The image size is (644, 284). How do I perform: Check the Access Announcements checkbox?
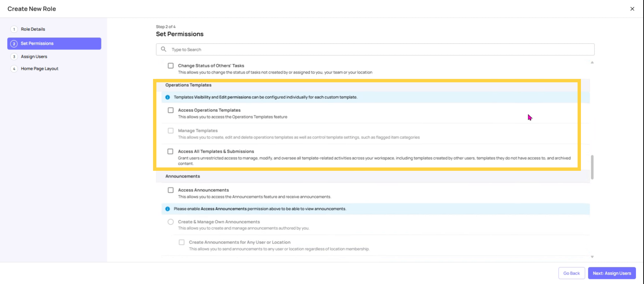click(171, 190)
